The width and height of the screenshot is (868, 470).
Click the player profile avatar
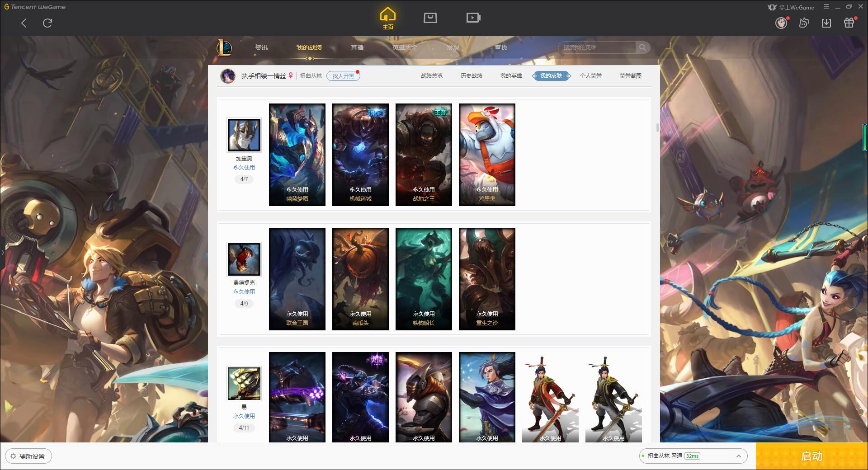pyautogui.click(x=228, y=76)
